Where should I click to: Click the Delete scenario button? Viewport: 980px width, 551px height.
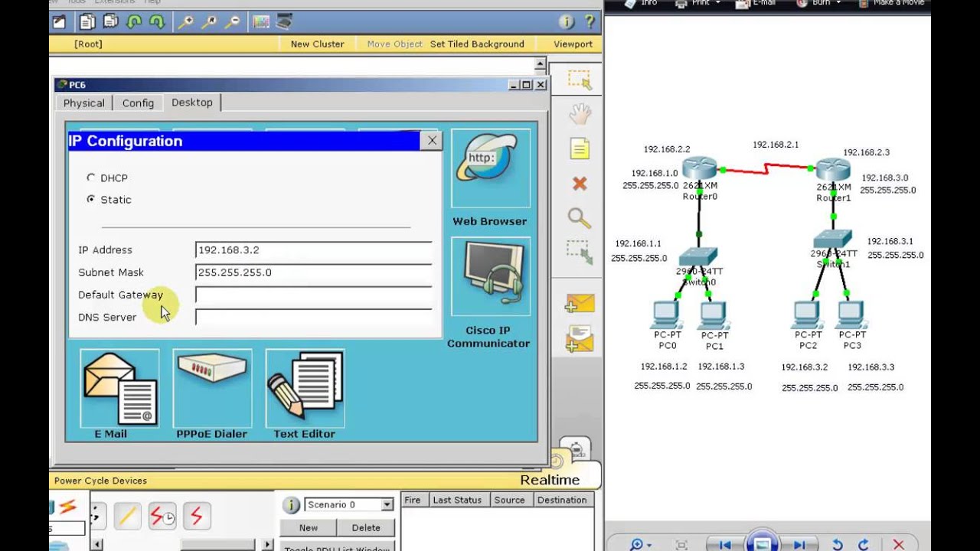click(x=366, y=527)
